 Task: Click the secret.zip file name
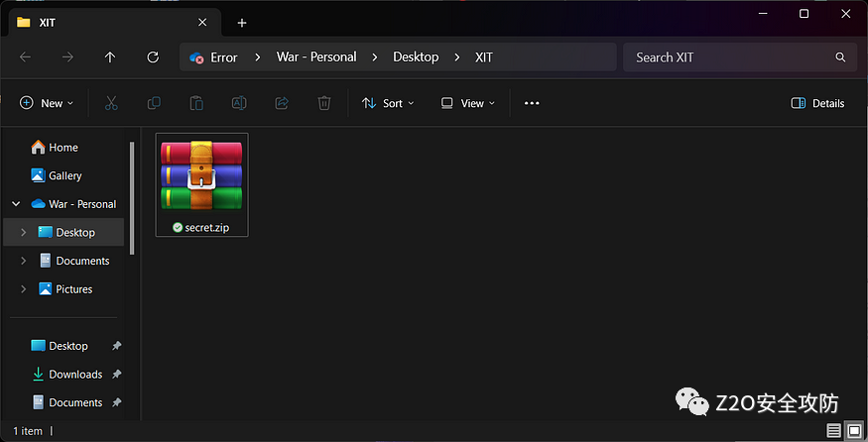click(x=207, y=227)
